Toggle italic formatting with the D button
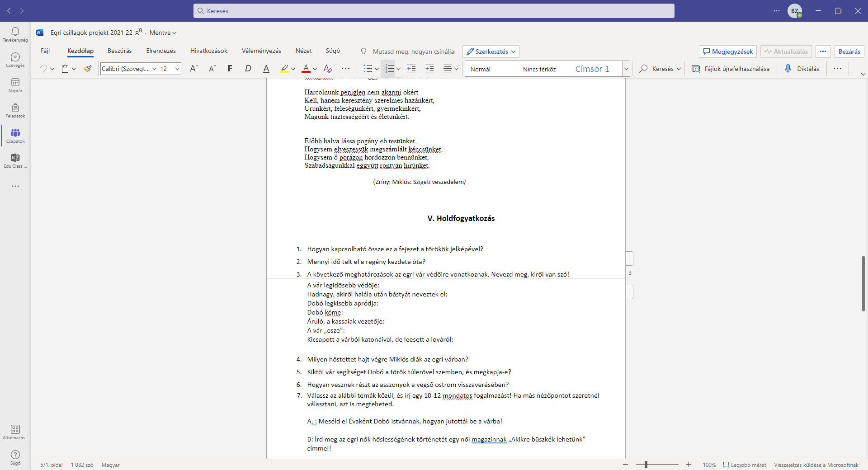The height and width of the screenshot is (470, 868). (248, 69)
